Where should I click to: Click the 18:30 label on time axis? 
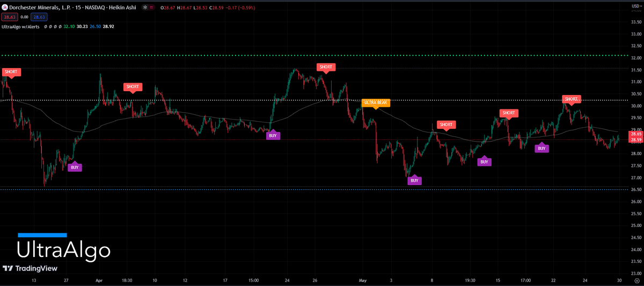point(127,280)
